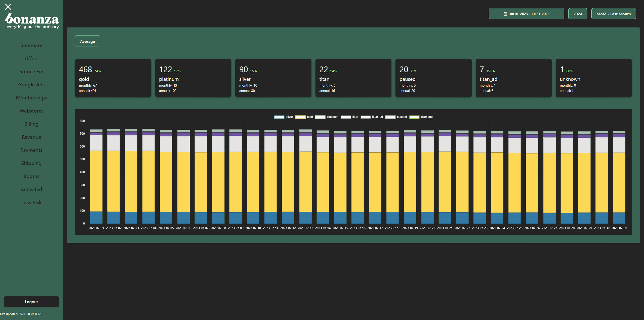Screen dimensions: 644x320
Task: Click the Logout button
Action: [x=31, y=302]
